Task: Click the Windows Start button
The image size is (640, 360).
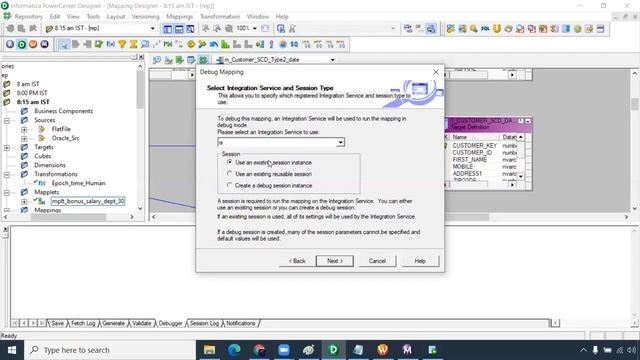Action: tap(12, 350)
